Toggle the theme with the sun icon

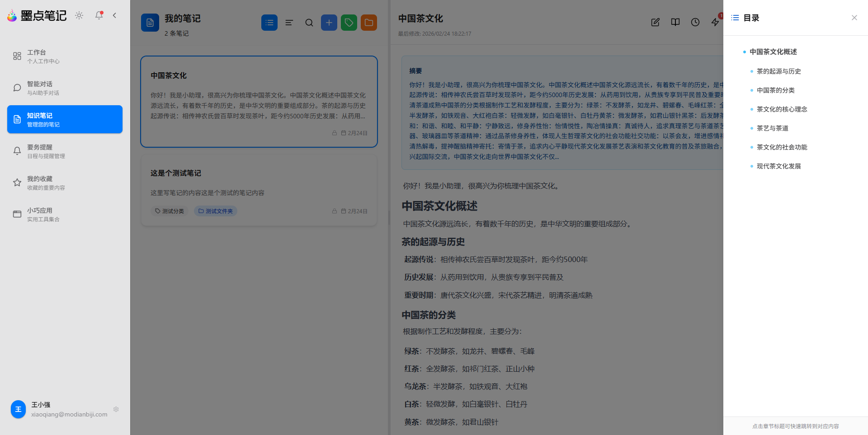click(x=79, y=15)
